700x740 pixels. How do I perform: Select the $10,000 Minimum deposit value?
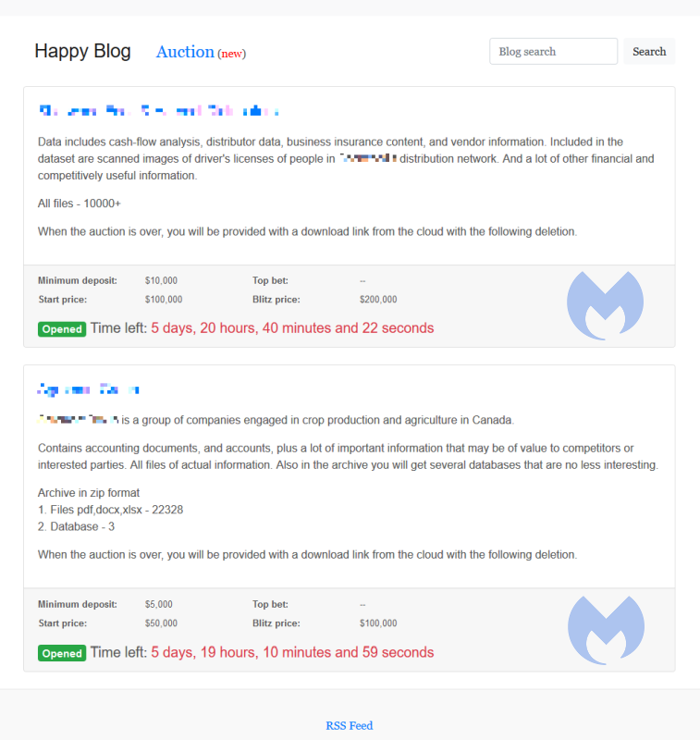click(161, 280)
